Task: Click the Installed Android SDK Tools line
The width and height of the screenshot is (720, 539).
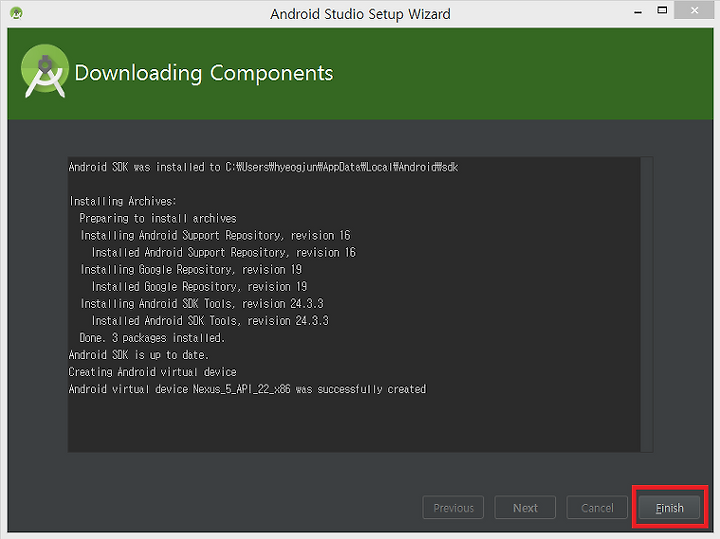Action: [210, 320]
